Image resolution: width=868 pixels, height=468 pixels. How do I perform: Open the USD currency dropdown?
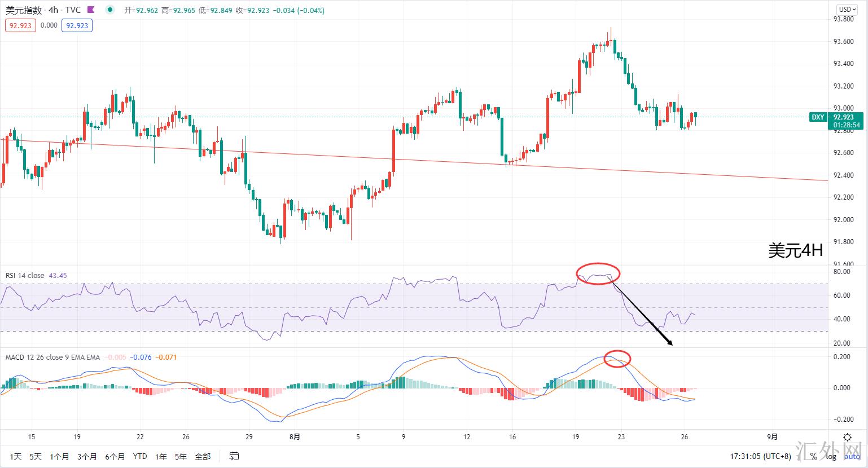click(847, 9)
